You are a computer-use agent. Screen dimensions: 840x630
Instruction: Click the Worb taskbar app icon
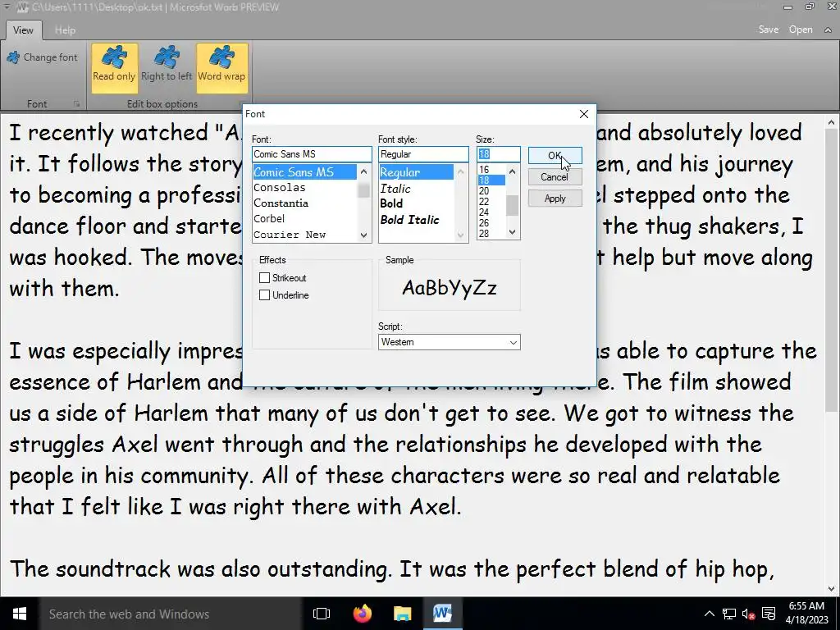[x=442, y=614]
